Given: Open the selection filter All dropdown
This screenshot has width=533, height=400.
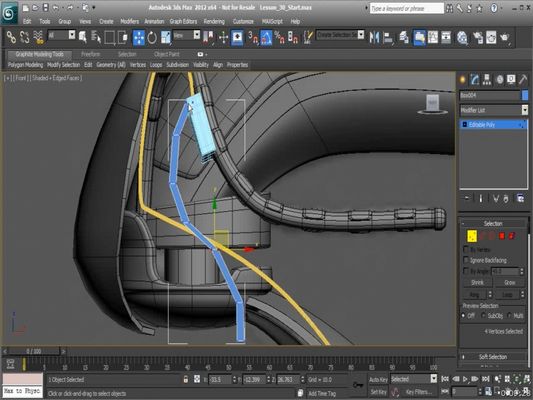Looking at the screenshot, I should 62,35.
